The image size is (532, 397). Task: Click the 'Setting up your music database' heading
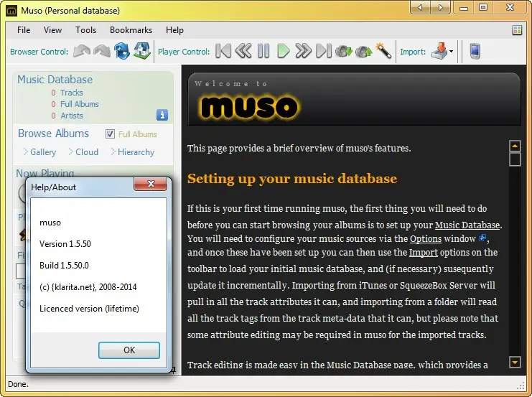292,179
